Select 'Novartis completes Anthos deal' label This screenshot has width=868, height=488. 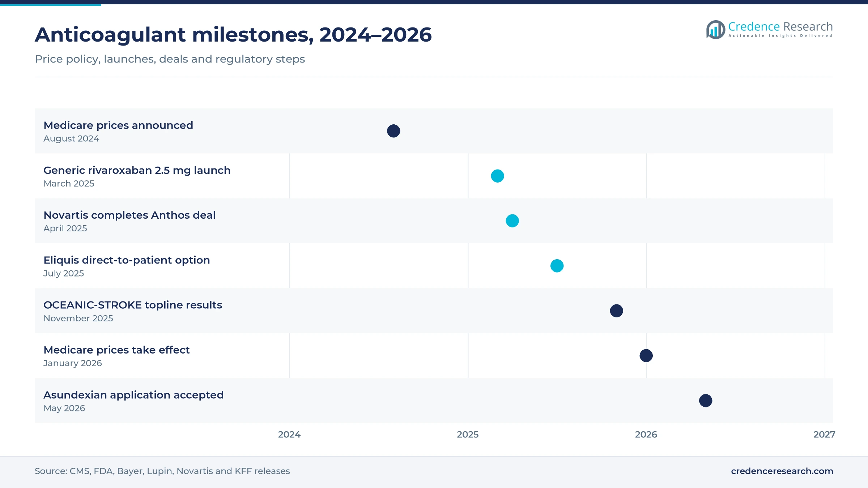[x=129, y=215]
